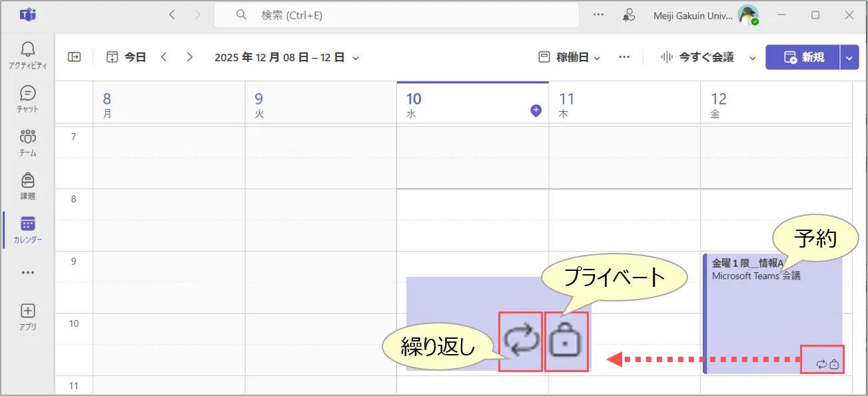Go to the next week arrow
Screen dimensions: 868x396
click(190, 57)
